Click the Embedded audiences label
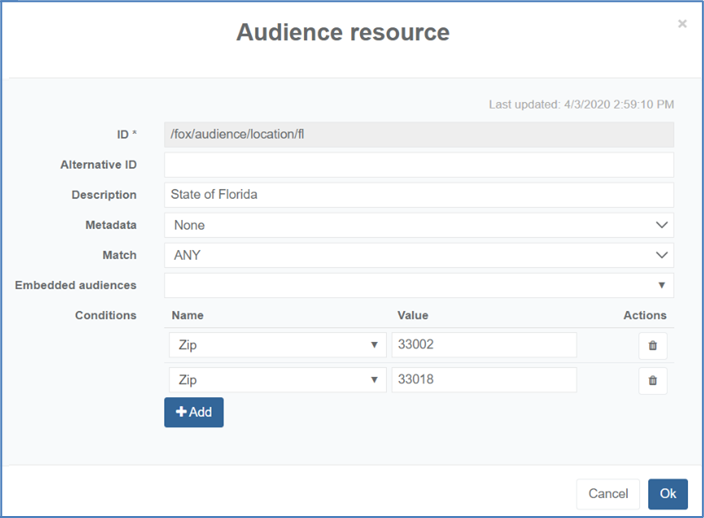The image size is (704, 518). pos(76,285)
